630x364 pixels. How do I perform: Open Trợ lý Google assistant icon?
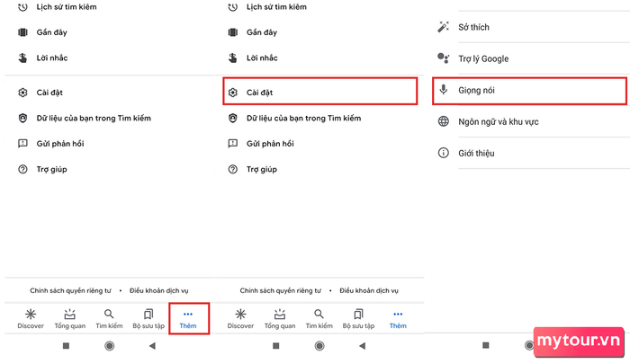tap(443, 58)
